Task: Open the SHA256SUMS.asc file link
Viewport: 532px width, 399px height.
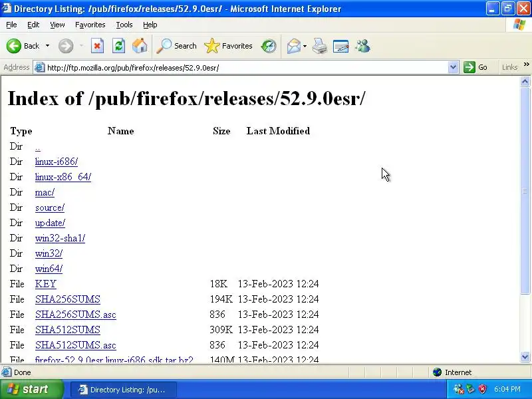Action: 76,314
